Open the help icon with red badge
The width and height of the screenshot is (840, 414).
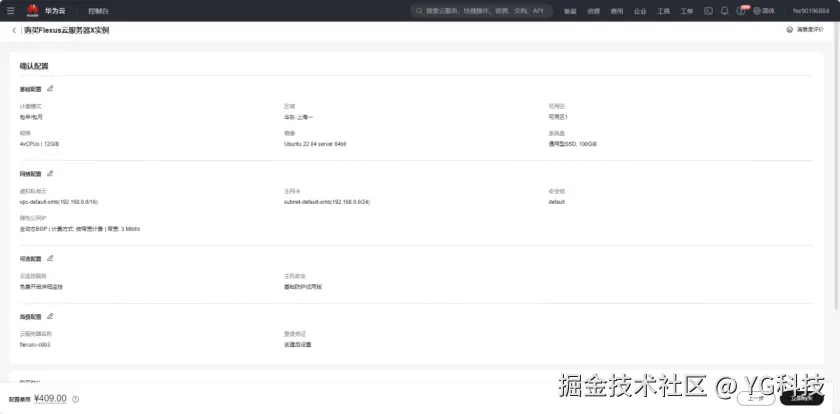(x=741, y=10)
